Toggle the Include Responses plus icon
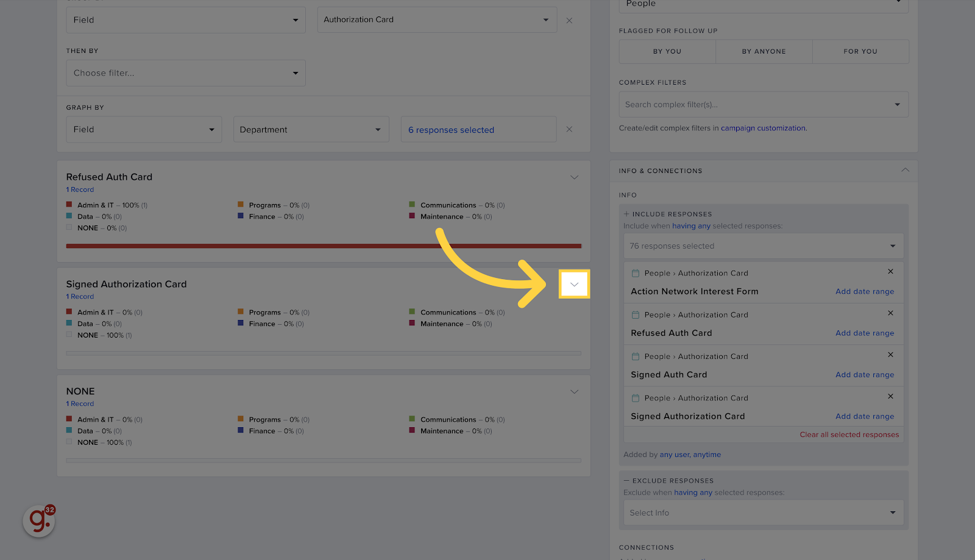This screenshot has height=560, width=975. pyautogui.click(x=626, y=214)
